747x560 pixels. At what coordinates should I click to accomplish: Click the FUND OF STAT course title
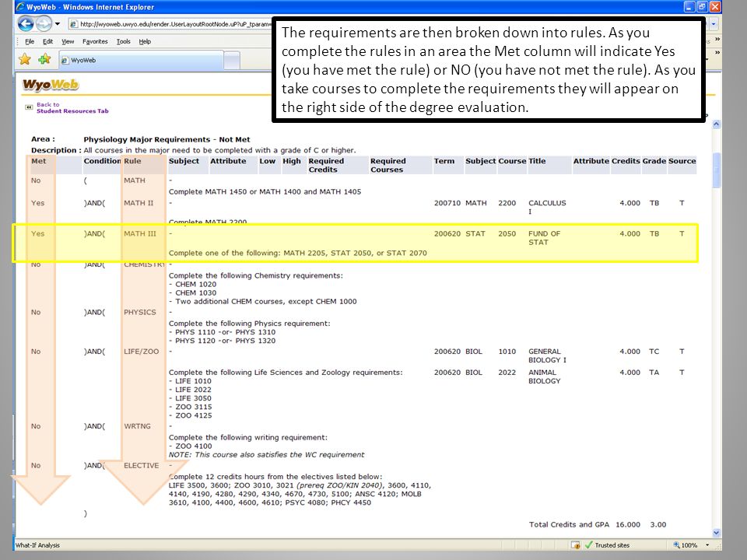544,238
